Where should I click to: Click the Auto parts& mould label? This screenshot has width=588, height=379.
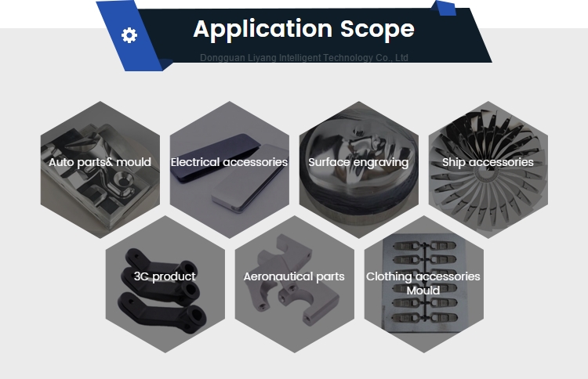point(100,162)
